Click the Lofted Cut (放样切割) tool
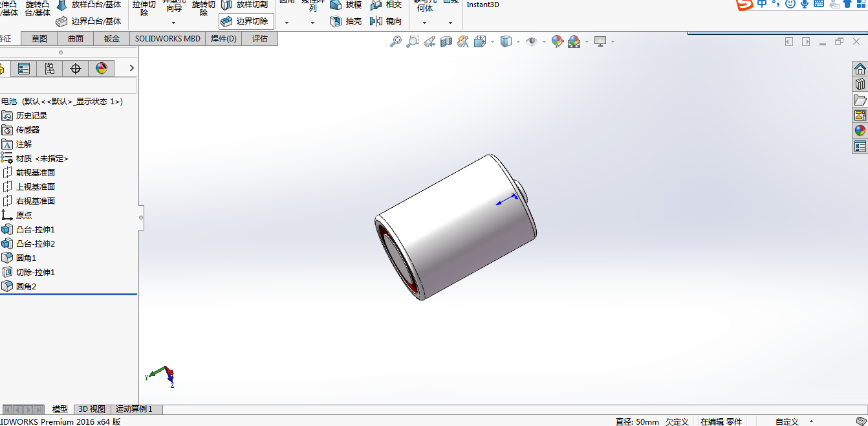The height and width of the screenshot is (426, 868). coord(244,5)
